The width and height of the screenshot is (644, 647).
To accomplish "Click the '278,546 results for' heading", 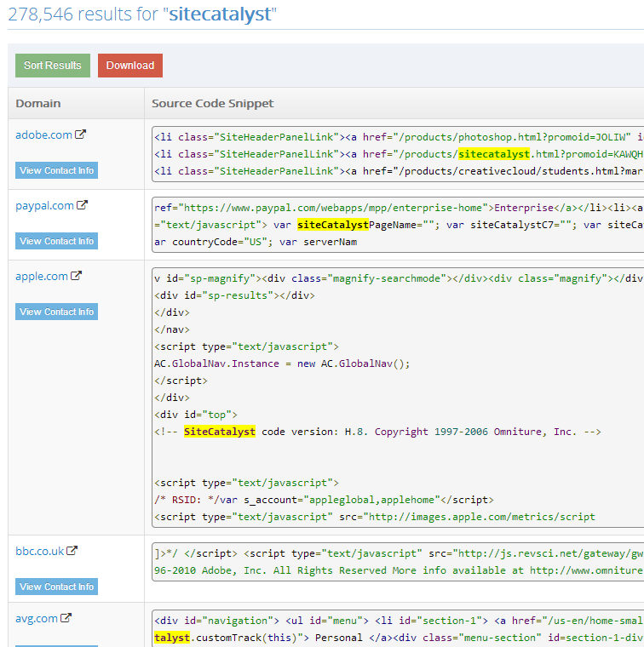I will [x=142, y=14].
